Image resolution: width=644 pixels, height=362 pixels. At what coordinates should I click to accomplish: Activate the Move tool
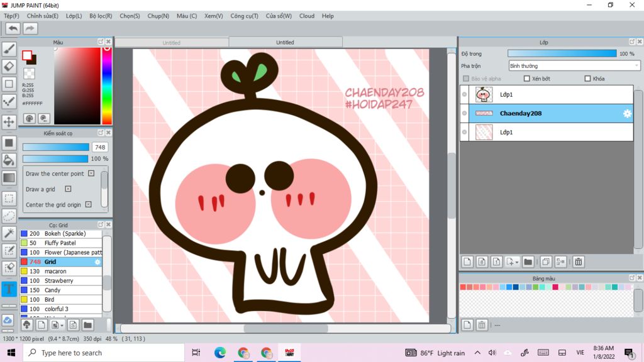coord(9,122)
